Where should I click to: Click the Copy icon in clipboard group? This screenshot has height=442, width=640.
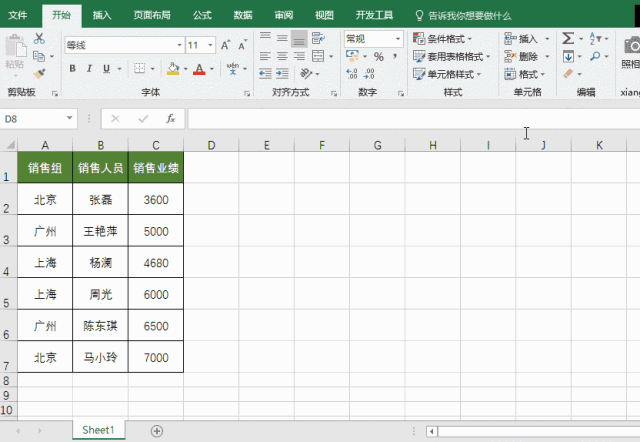click(39, 56)
